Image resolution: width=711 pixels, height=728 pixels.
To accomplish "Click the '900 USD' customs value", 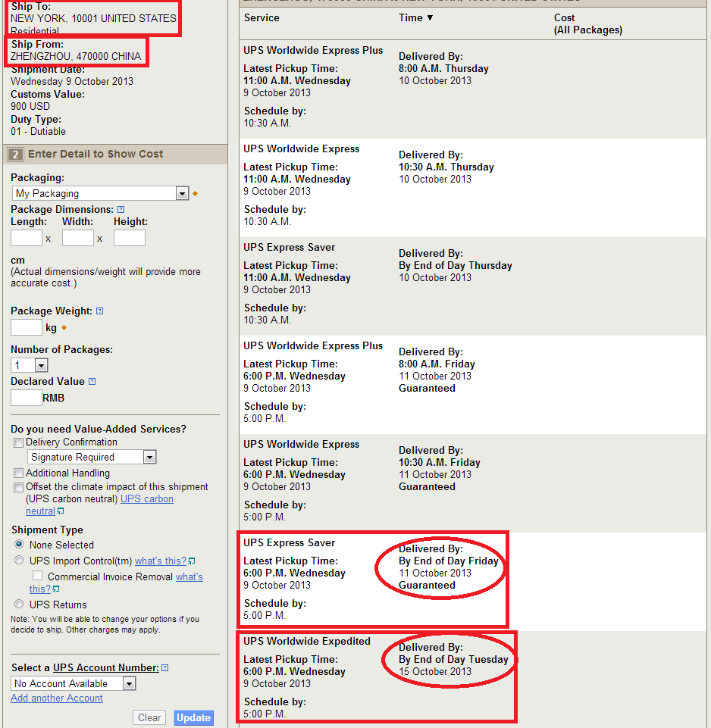I will pos(30,106).
